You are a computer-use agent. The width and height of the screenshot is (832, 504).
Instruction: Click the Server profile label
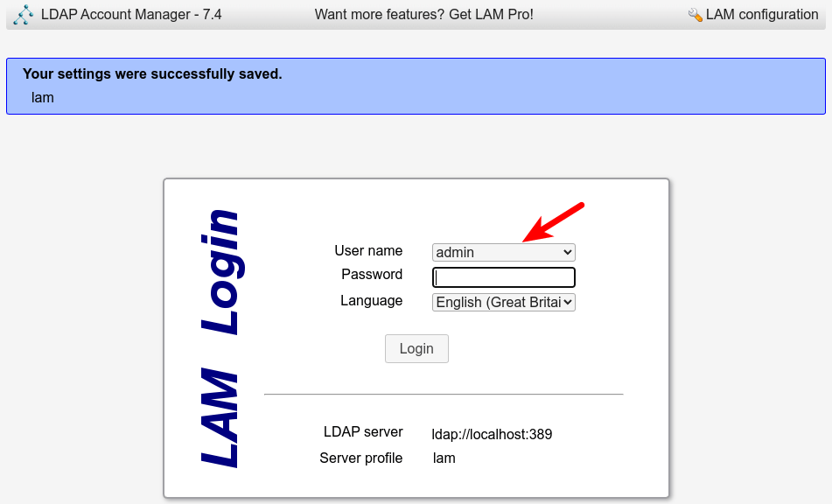pyautogui.click(x=360, y=458)
